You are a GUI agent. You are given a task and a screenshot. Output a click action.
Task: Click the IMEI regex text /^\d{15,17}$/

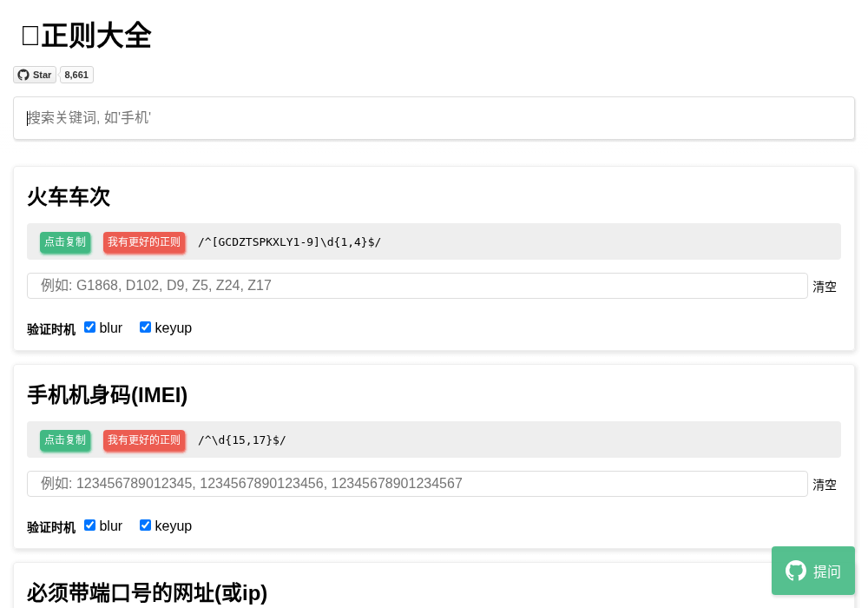tap(242, 440)
